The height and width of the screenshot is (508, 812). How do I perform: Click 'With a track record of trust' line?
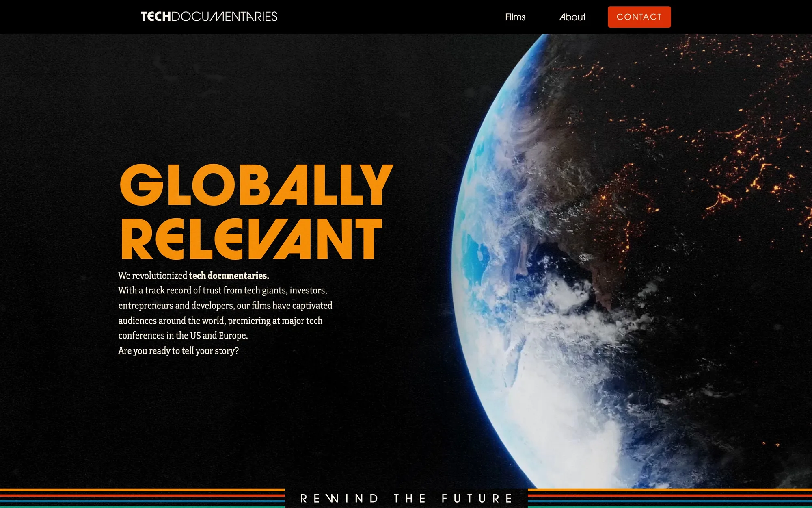(222, 291)
